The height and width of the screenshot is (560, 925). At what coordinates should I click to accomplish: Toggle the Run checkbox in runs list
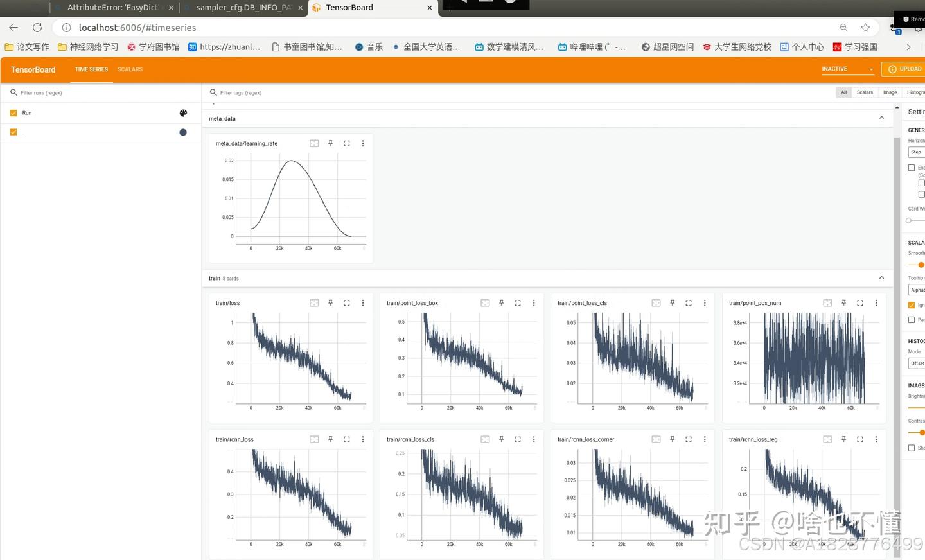point(13,113)
